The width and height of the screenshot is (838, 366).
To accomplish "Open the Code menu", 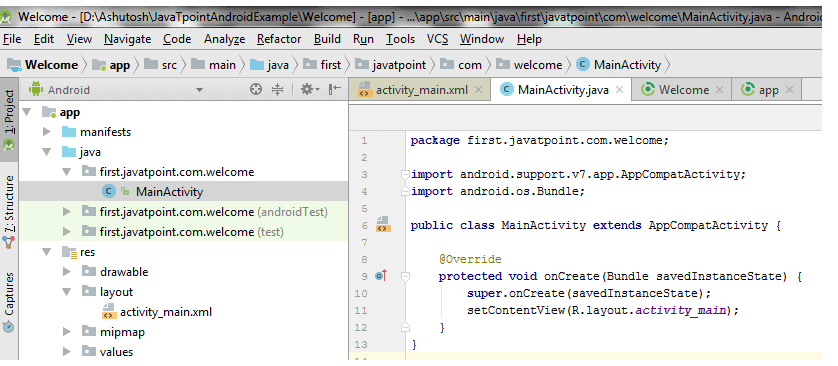I will [177, 39].
